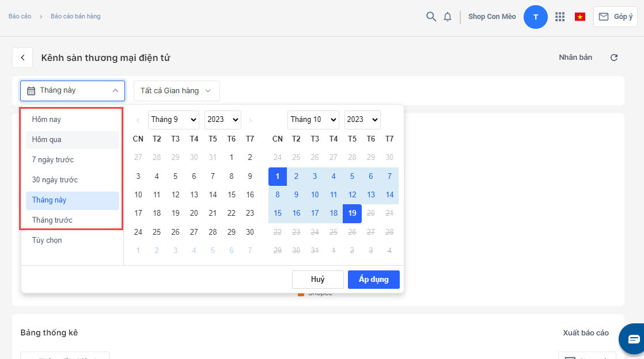Go to the next month arrow

pyautogui.click(x=250, y=120)
